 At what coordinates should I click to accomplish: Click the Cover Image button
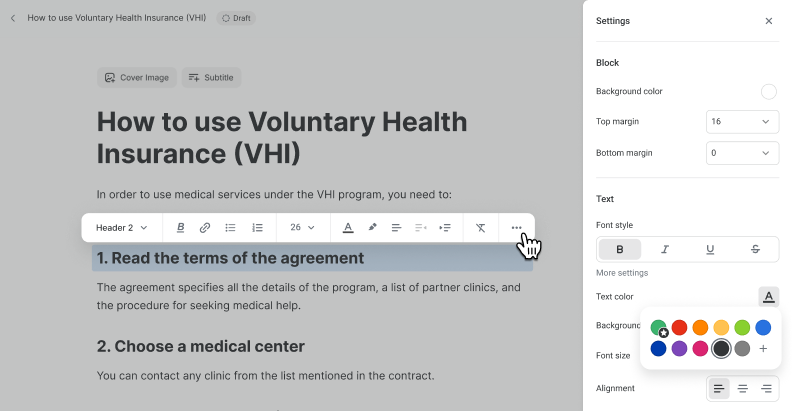pyautogui.click(x=137, y=78)
